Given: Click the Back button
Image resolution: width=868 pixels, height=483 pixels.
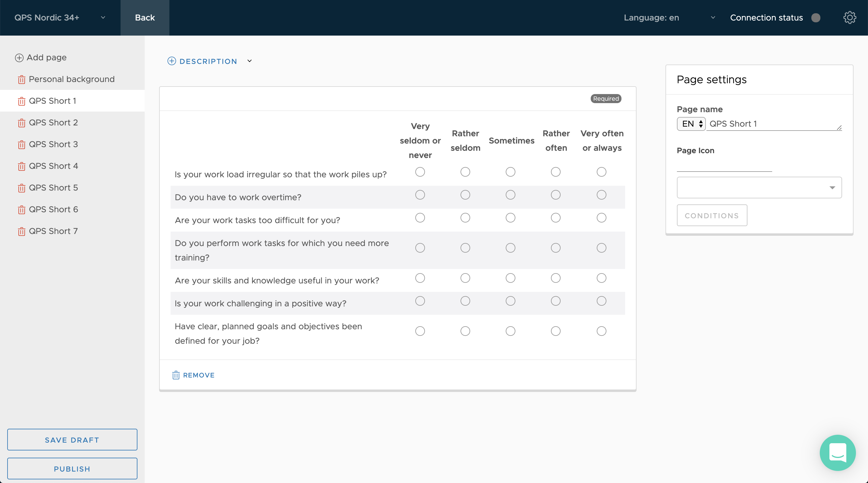Looking at the screenshot, I should [145, 17].
